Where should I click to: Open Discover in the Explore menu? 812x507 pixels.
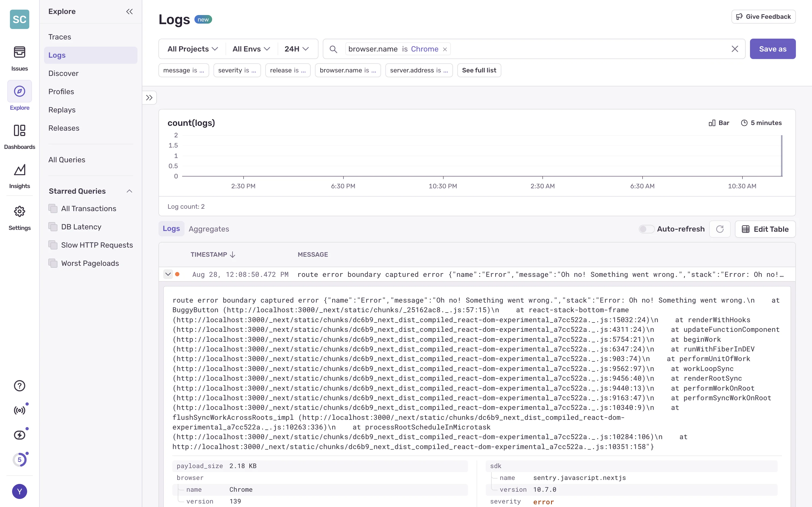click(x=63, y=73)
